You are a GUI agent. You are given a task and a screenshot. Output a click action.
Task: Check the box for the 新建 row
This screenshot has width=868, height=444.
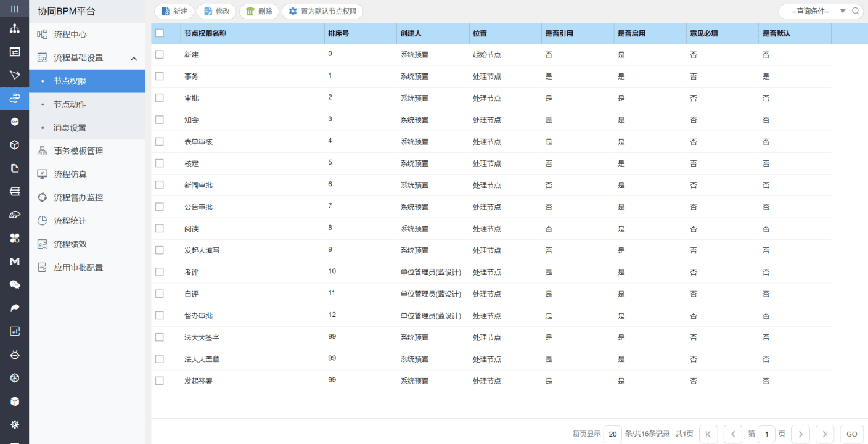coord(160,54)
